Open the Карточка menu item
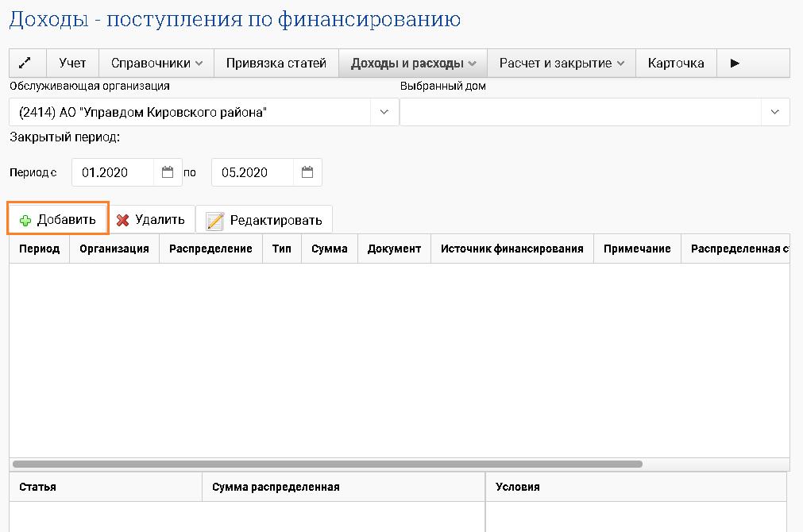Image resolution: width=803 pixels, height=532 pixels. tap(676, 64)
